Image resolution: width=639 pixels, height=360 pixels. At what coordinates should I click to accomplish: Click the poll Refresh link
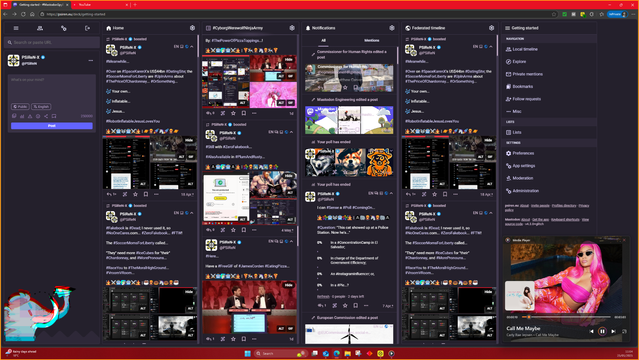[323, 296]
